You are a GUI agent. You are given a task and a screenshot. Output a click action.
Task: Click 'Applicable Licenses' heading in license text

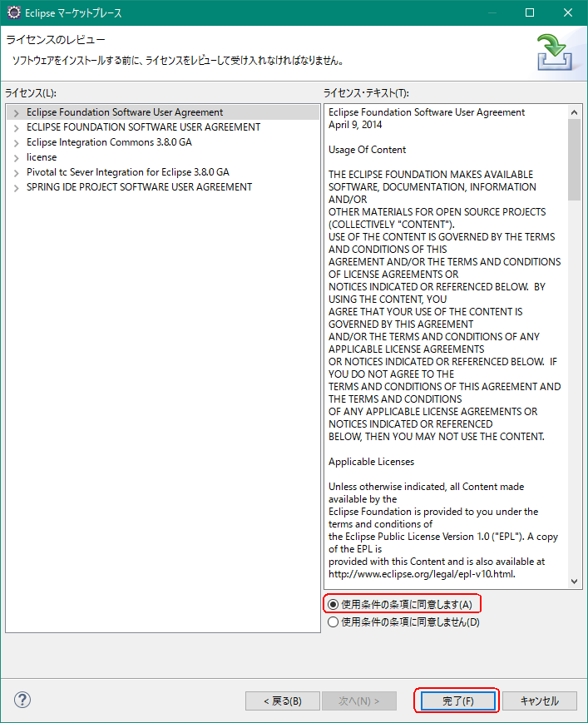[372, 462]
